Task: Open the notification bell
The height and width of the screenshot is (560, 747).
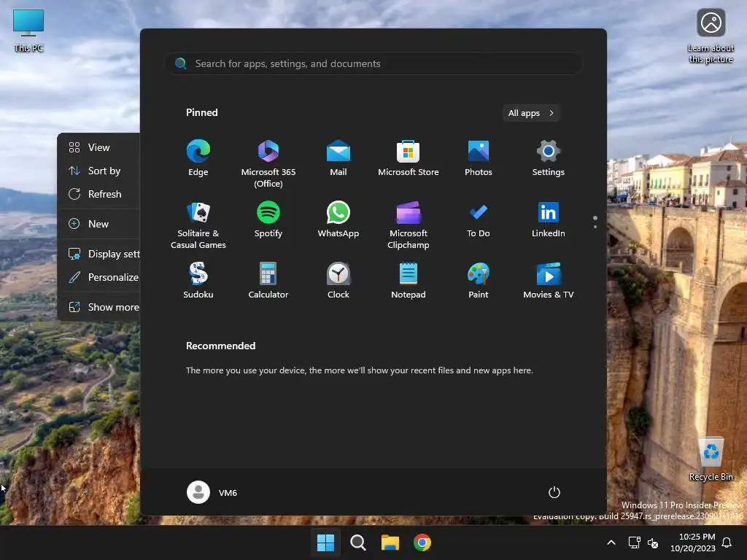Action: pyautogui.click(x=727, y=542)
